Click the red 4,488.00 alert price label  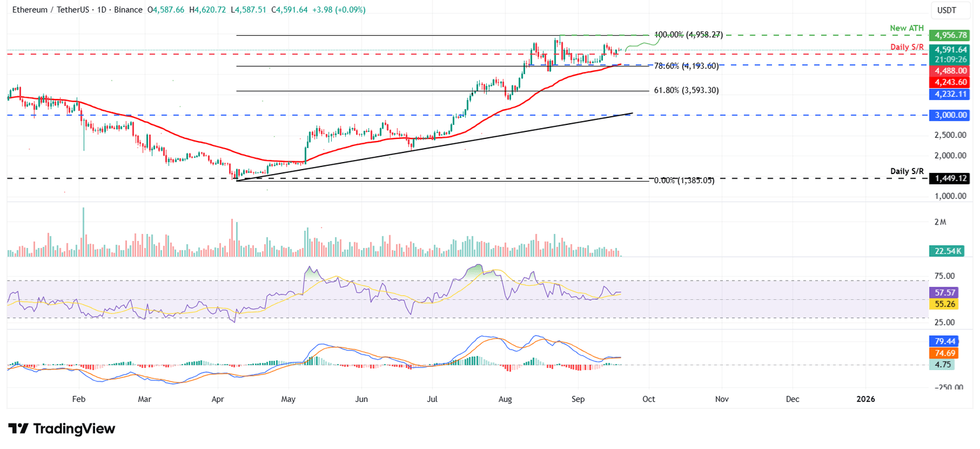pyautogui.click(x=950, y=71)
